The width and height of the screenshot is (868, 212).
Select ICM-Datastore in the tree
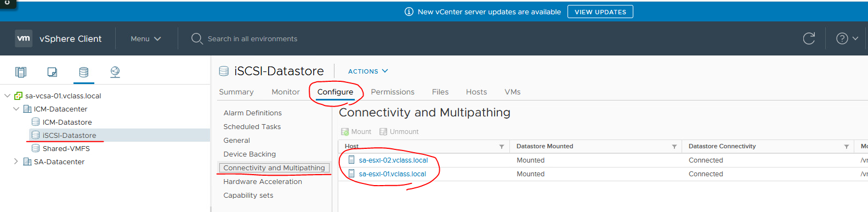pos(67,122)
